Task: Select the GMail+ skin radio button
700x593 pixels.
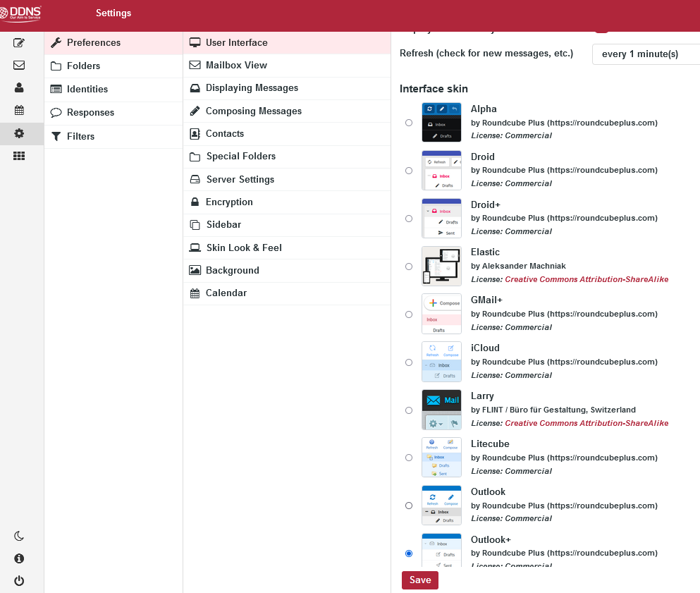Action: tap(408, 314)
